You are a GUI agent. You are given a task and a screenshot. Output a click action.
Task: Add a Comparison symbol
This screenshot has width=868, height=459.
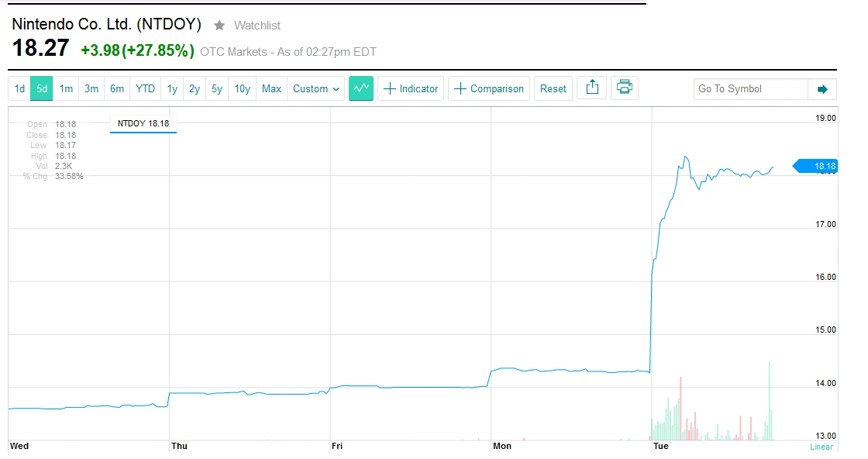tap(489, 88)
